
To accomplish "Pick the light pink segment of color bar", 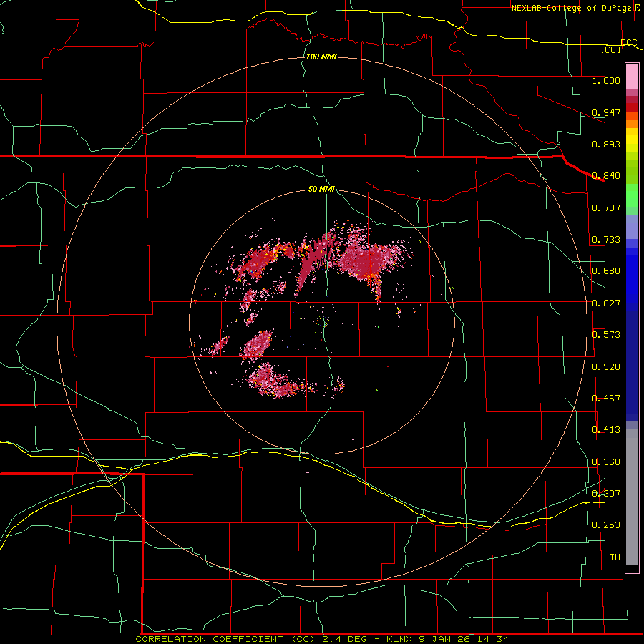I will [x=632, y=77].
